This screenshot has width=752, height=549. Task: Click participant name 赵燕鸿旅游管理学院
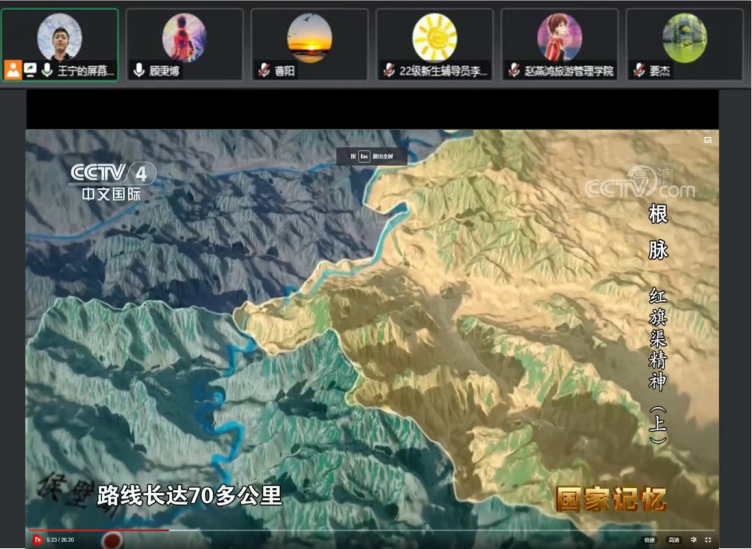point(569,71)
